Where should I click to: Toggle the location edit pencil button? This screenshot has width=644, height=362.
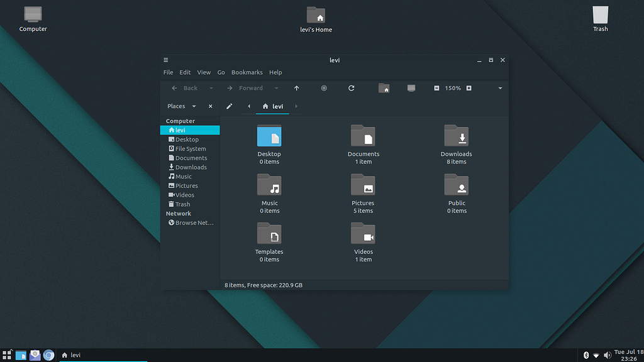tap(230, 106)
